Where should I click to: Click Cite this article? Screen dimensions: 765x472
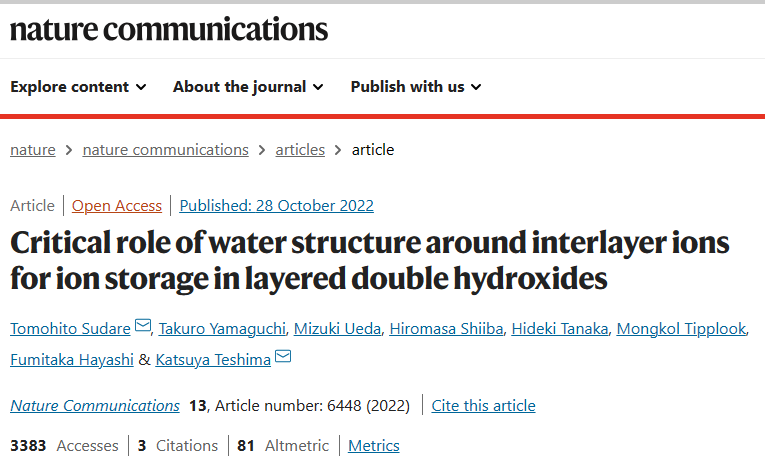pyautogui.click(x=483, y=406)
